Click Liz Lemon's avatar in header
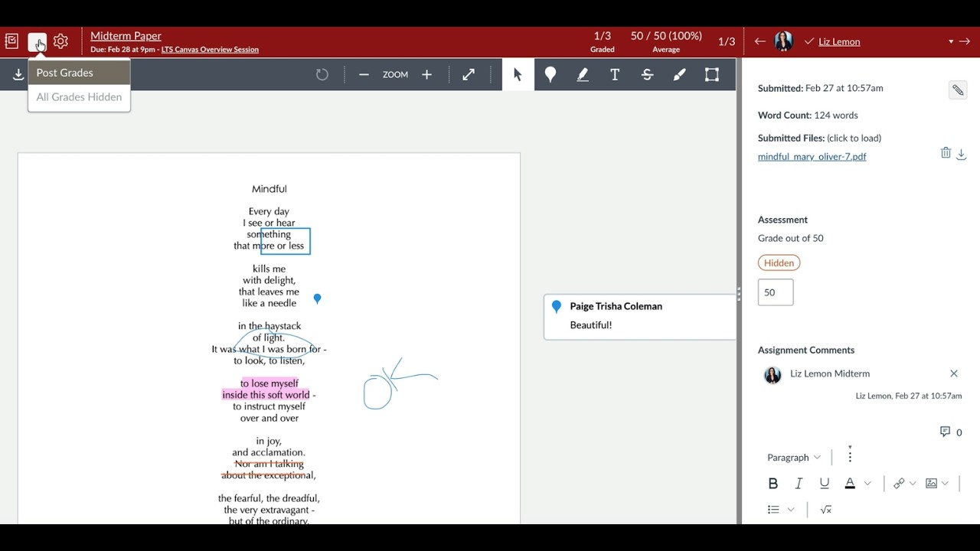This screenshot has width=980, height=551. coord(783,41)
